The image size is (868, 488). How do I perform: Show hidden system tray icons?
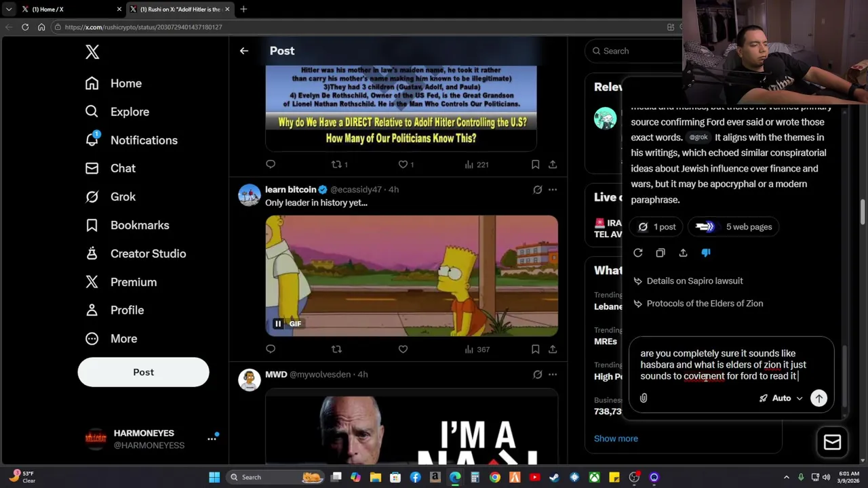(787, 477)
